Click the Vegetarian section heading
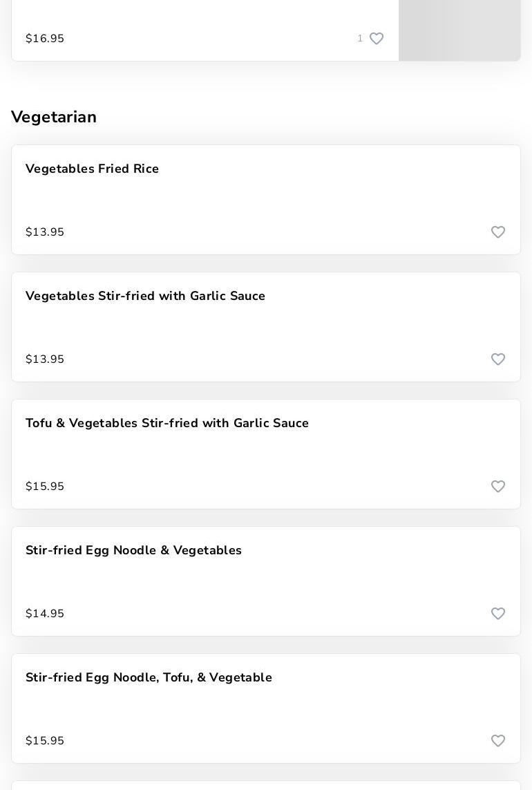Viewport: 532px width, 790px height. [54, 117]
